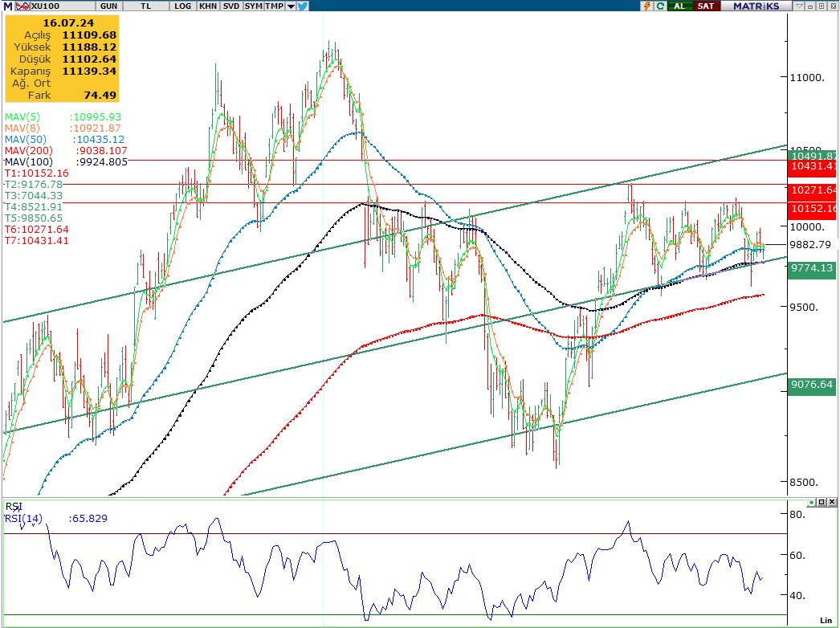Select the GUN period button

click(x=108, y=6)
